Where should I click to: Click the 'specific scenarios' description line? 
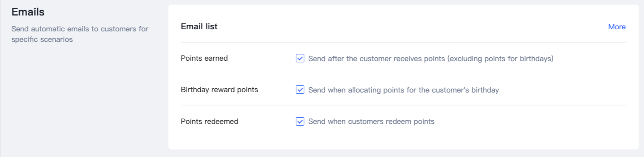coord(42,40)
